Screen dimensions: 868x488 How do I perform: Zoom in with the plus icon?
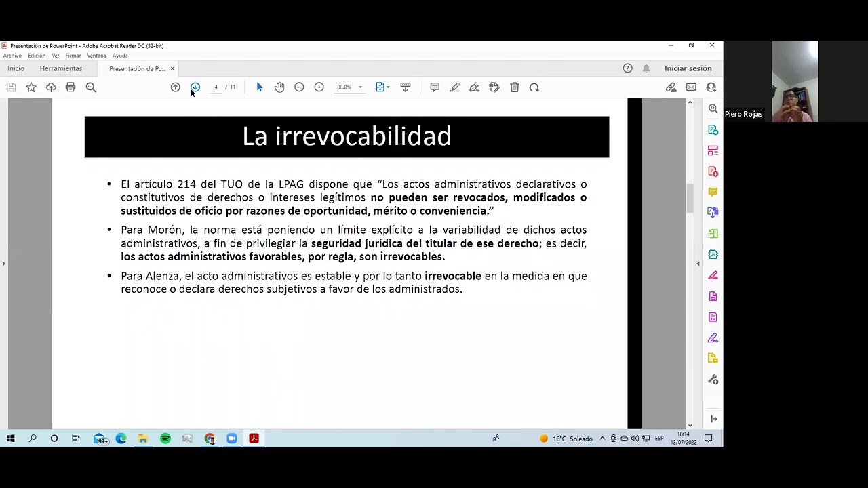pyautogui.click(x=319, y=87)
